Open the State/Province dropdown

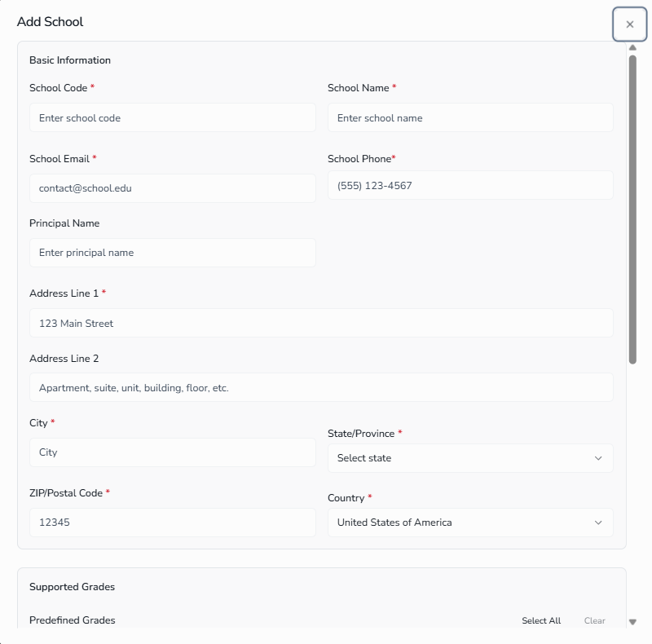coord(470,458)
